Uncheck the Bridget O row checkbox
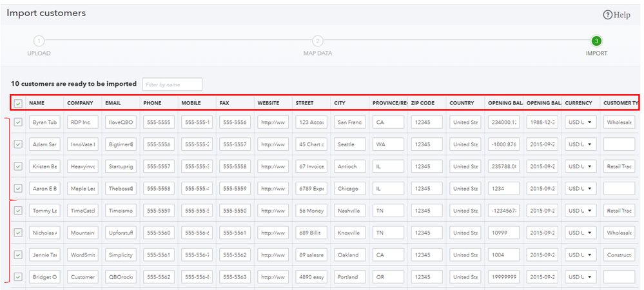The width and height of the screenshot is (644, 290). point(18,277)
